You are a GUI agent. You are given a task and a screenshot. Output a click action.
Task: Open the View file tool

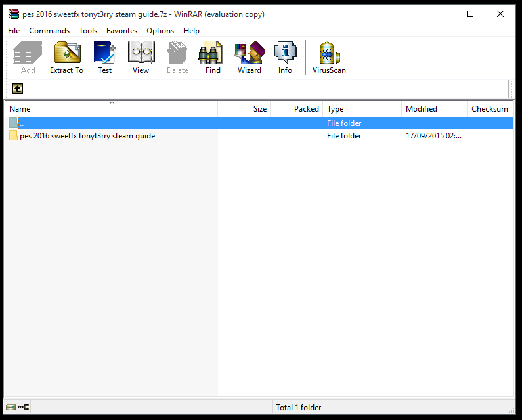pyautogui.click(x=141, y=57)
